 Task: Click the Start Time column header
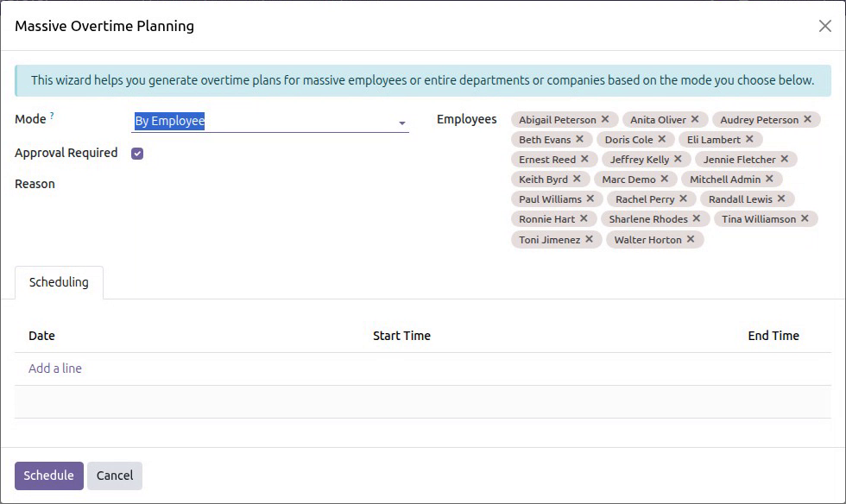[x=401, y=336]
